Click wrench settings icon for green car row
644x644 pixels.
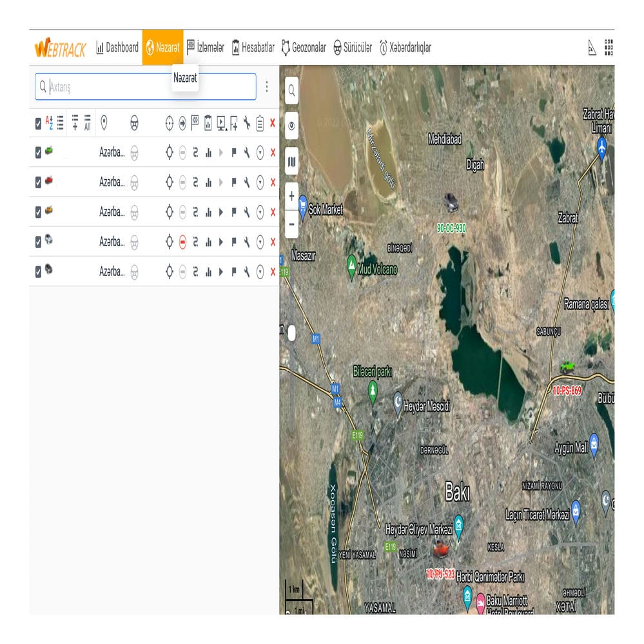click(246, 153)
